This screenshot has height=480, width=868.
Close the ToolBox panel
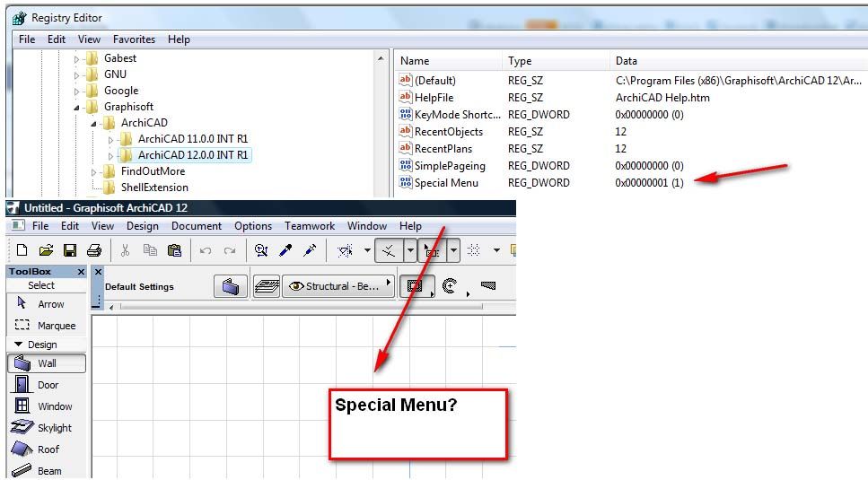[81, 272]
